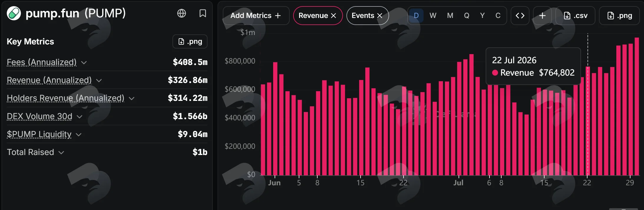Screen dimensions: 644x210
Task: Switch to monthly M grouping
Action: 450,16
